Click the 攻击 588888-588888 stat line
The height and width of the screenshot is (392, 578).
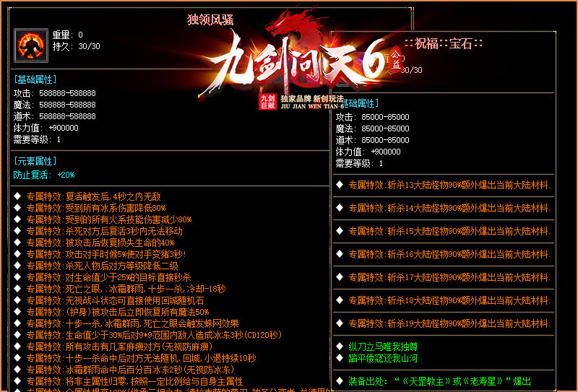pyautogui.click(x=54, y=93)
